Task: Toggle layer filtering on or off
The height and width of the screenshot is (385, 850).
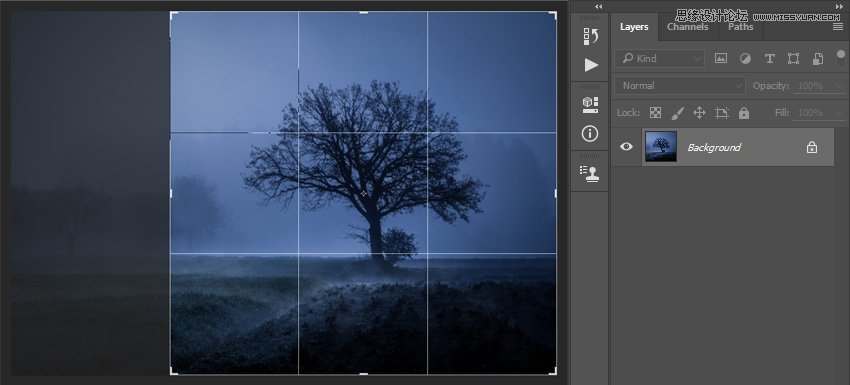Action: pyautogui.click(x=841, y=58)
